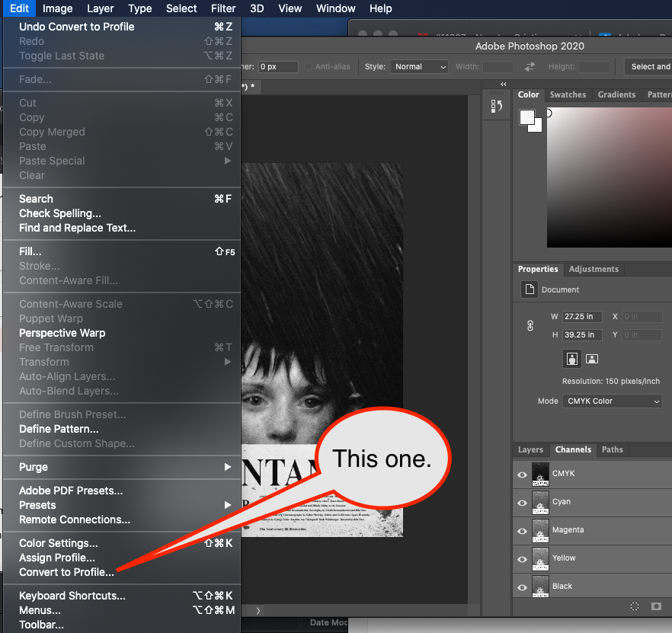Click the link width and height icon
The width and height of the screenshot is (672, 633).
[x=530, y=325]
